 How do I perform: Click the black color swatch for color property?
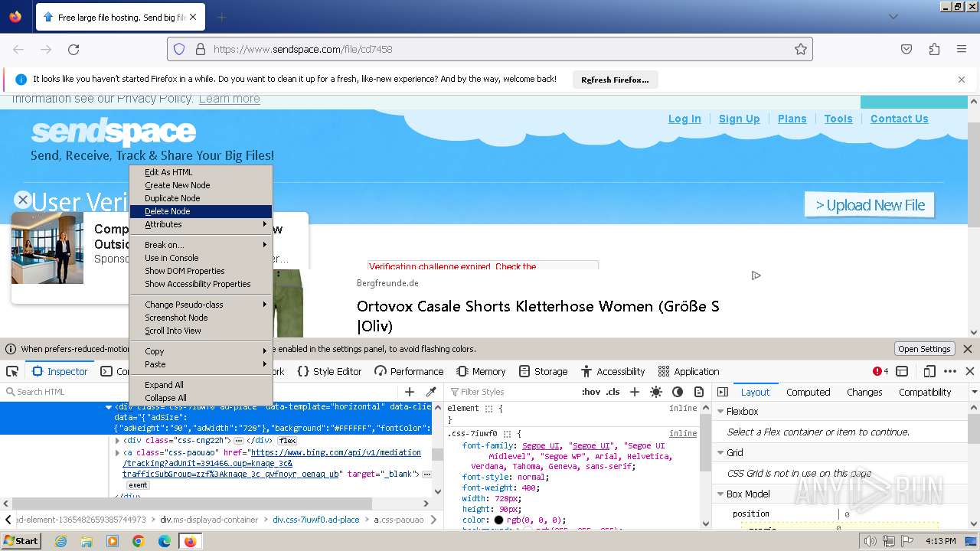coord(498,520)
